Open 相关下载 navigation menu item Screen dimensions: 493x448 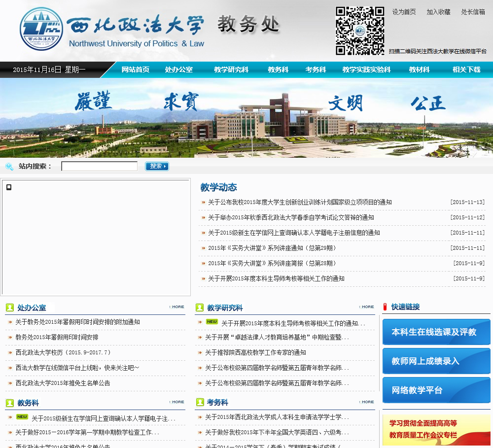466,70
